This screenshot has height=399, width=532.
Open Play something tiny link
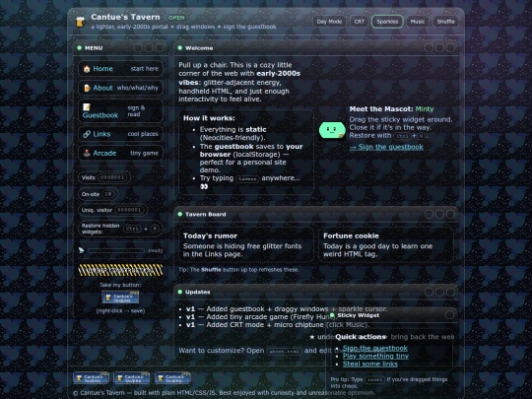click(375, 356)
